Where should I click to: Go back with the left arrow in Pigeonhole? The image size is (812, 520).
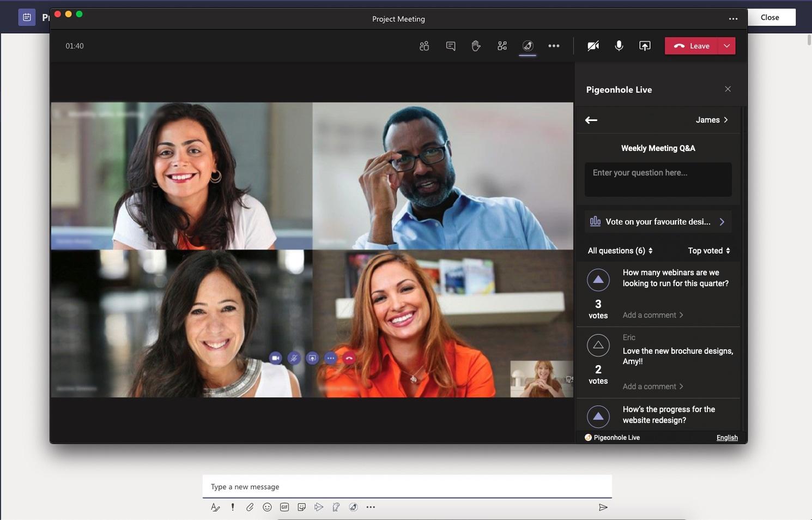coord(591,120)
